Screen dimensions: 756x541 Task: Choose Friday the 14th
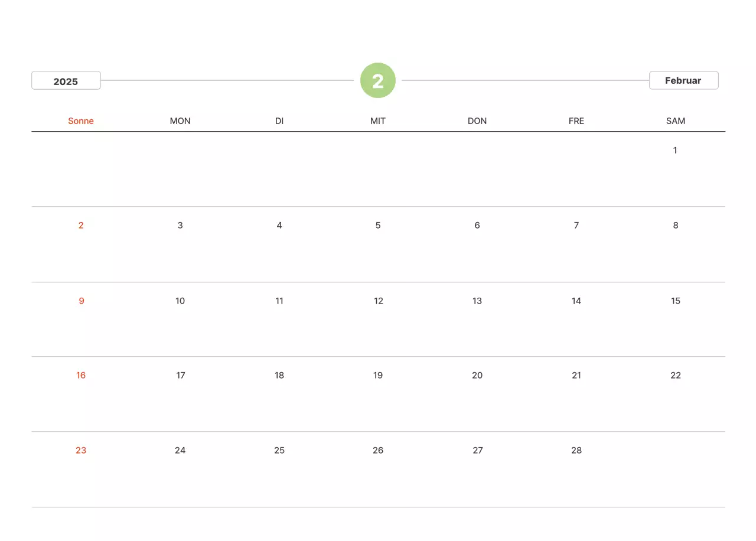click(576, 301)
